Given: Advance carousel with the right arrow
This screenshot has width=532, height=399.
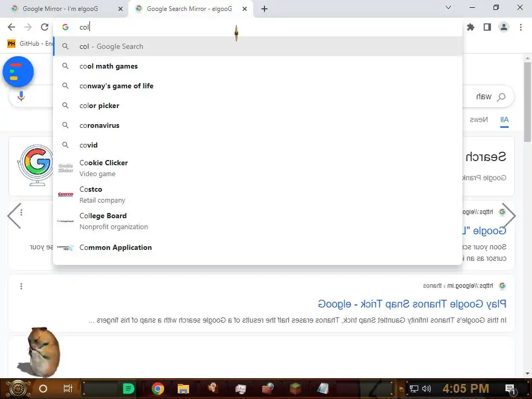Looking at the screenshot, I should pos(509,216).
